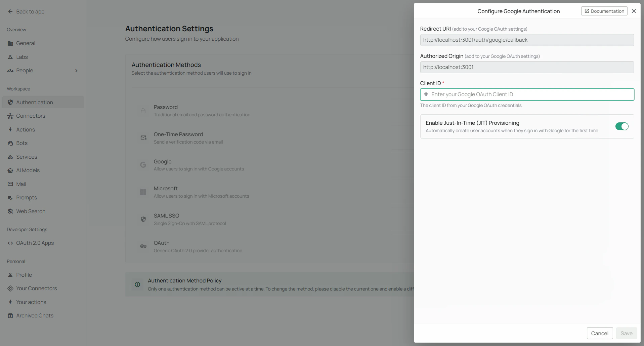
Task: Click the OAuth key icon in methods list
Action: click(x=143, y=246)
